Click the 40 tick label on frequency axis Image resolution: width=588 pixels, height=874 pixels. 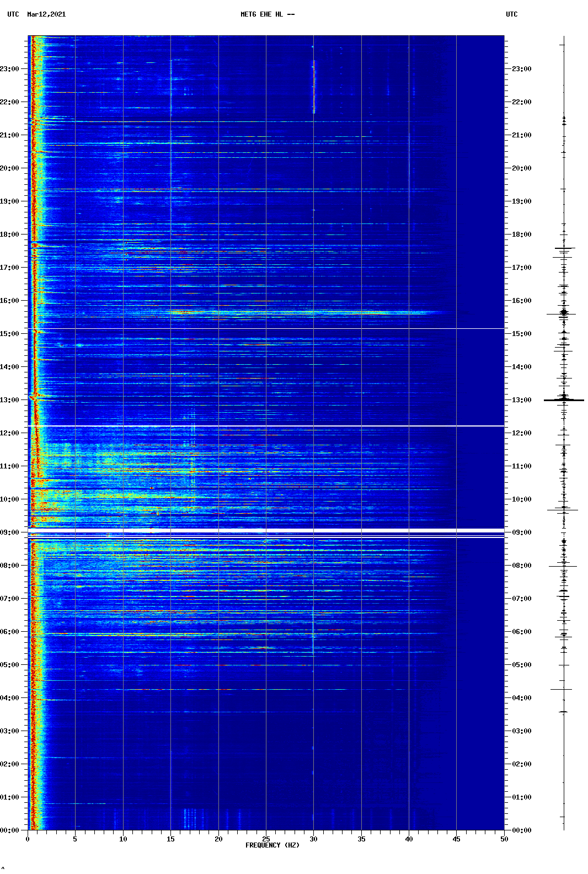point(409,839)
